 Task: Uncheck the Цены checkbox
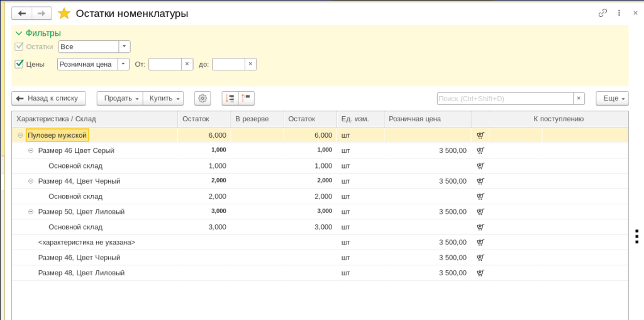(19, 64)
